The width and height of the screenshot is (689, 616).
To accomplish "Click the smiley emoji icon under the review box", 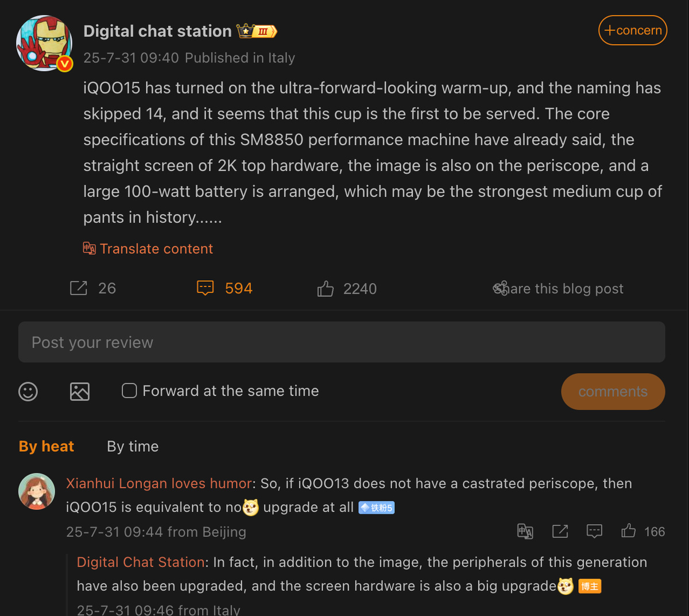I will 28,392.
